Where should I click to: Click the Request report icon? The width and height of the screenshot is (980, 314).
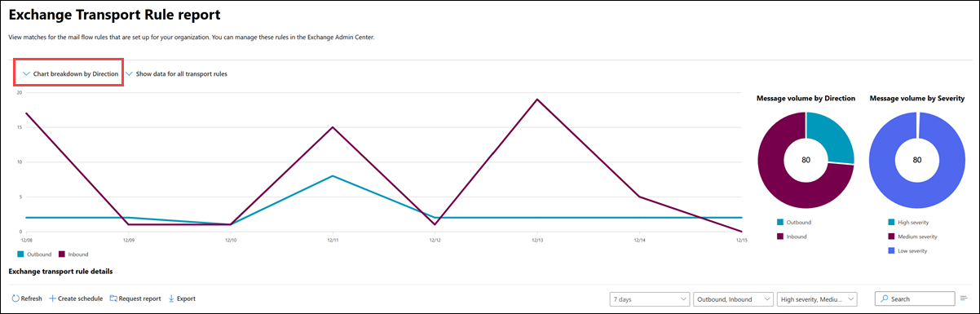[x=113, y=299]
